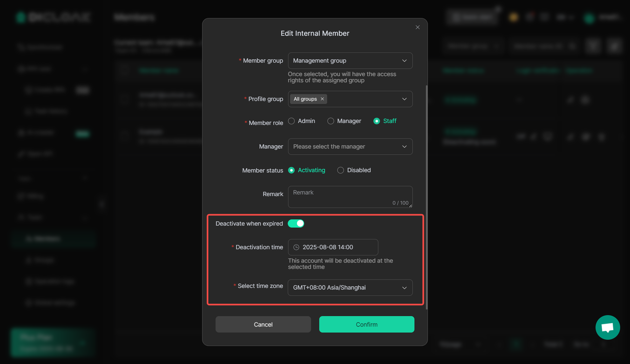Choose the Staff member role

click(x=385, y=121)
